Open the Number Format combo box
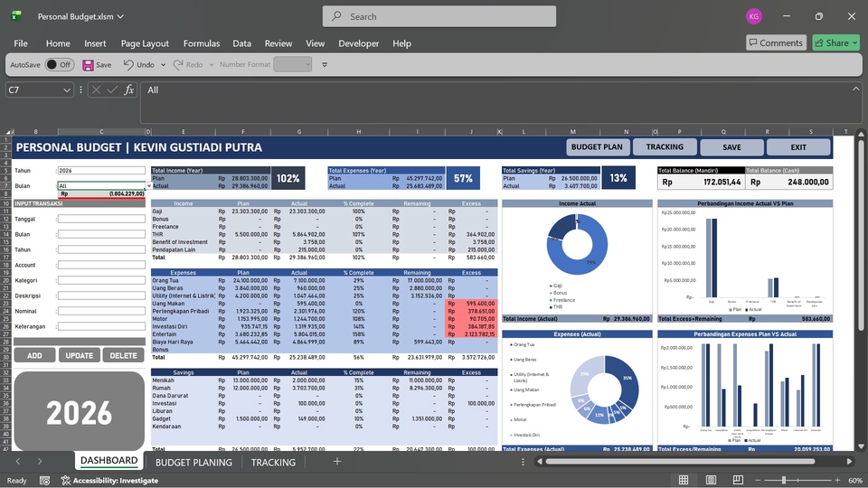Screen dimensions: 868x488 point(293,65)
